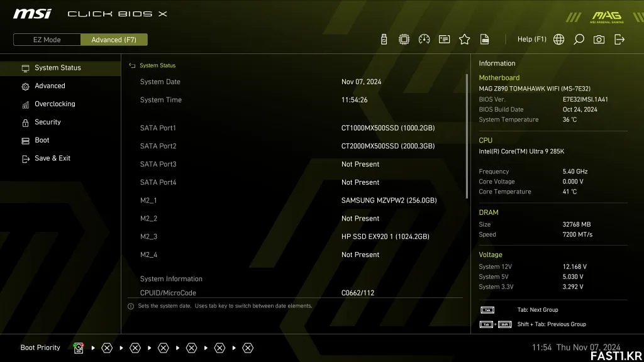Select M2_3 HP SSD EX920 entry
The image size is (644, 362).
[x=386, y=236]
